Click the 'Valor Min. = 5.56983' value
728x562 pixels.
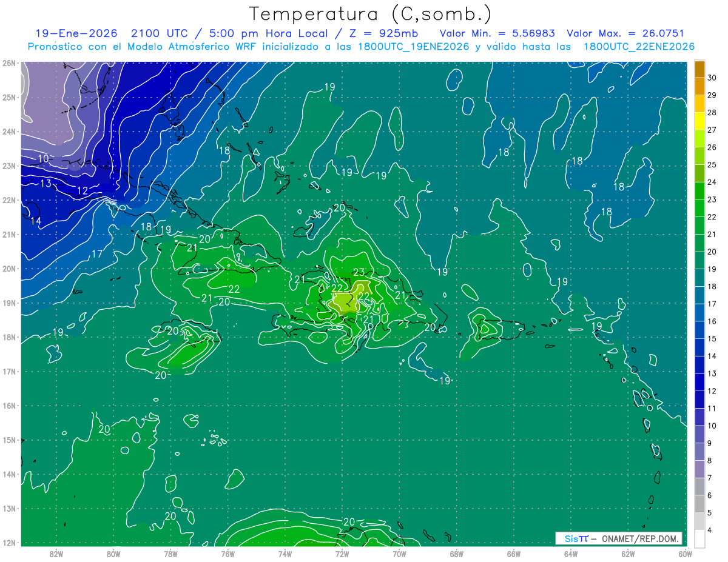[497, 33]
